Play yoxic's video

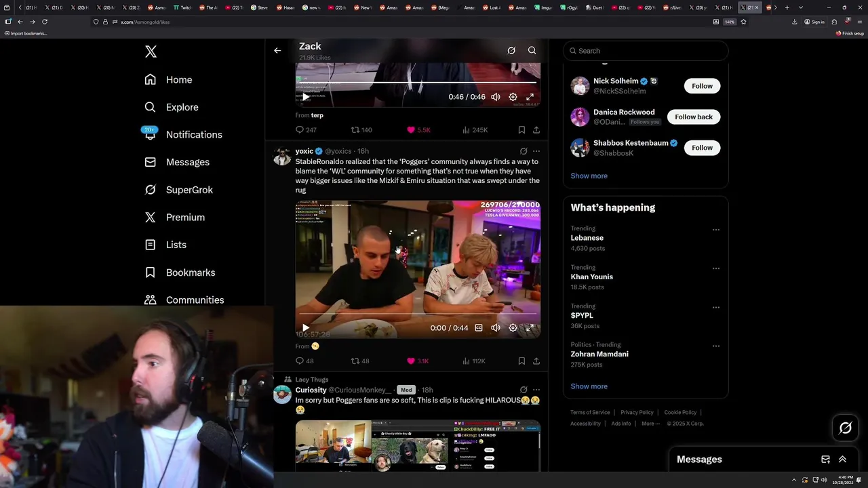(x=306, y=328)
